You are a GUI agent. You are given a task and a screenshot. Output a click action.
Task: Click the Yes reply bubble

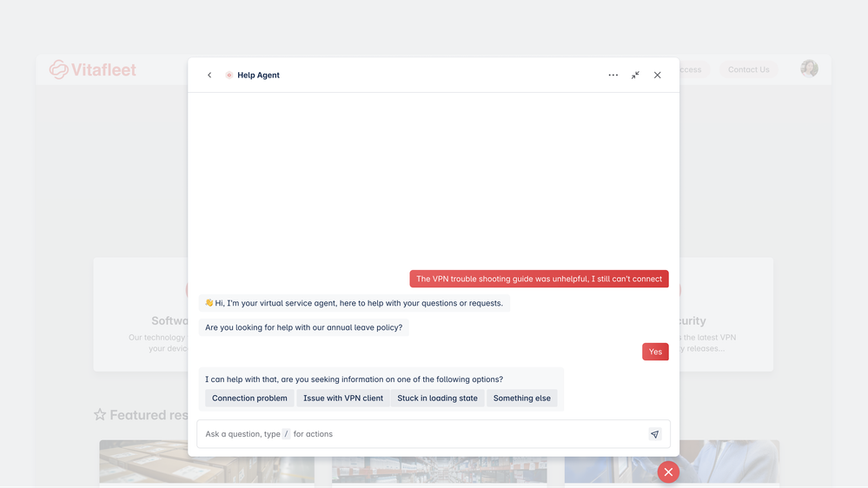[655, 352]
